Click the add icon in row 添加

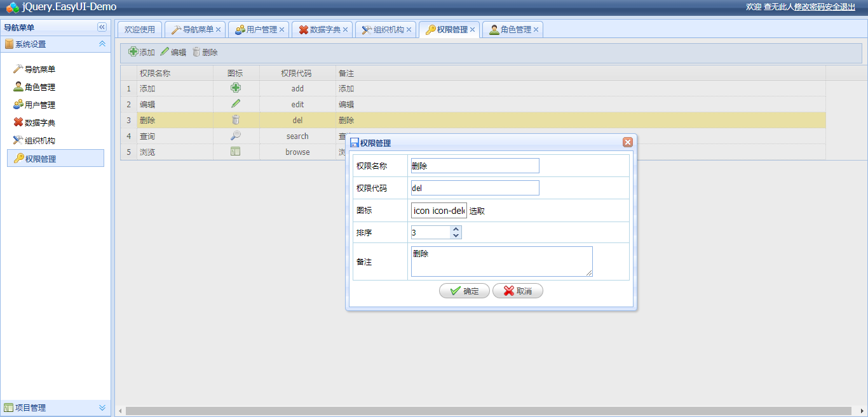(x=236, y=88)
